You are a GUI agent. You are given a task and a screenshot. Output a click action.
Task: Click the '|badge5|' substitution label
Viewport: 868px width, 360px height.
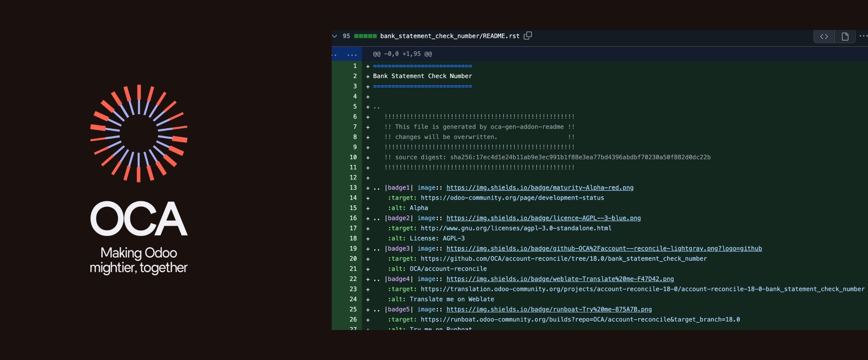coord(399,309)
